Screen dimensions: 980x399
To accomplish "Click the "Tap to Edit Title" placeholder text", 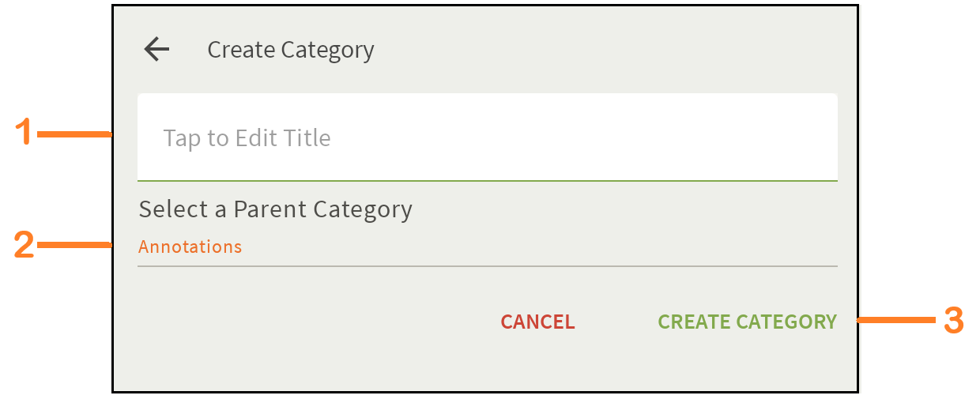I will click(247, 138).
